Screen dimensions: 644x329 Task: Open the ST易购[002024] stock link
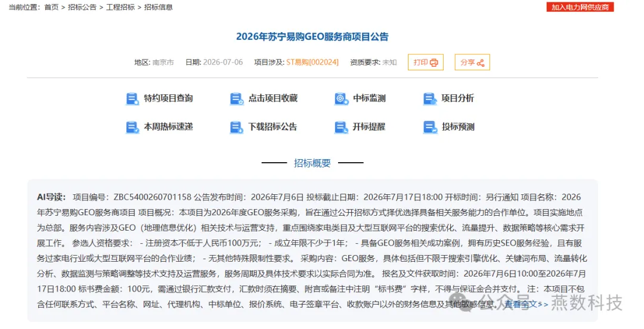point(312,62)
